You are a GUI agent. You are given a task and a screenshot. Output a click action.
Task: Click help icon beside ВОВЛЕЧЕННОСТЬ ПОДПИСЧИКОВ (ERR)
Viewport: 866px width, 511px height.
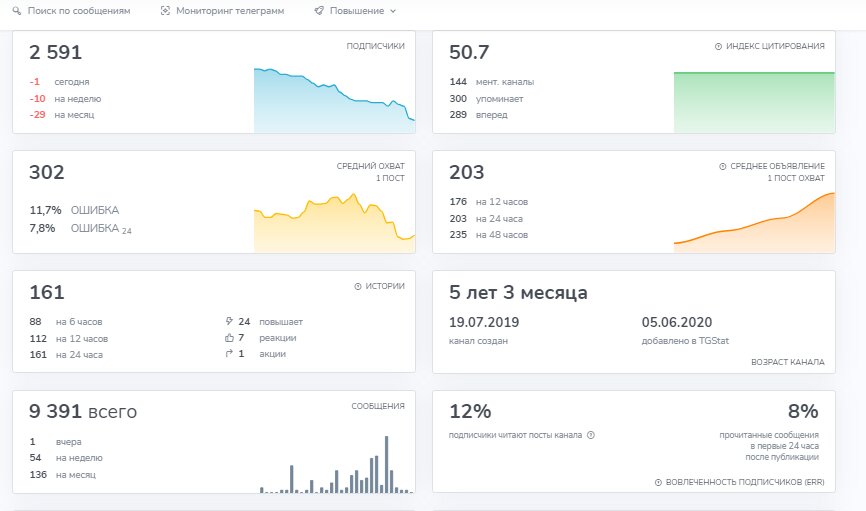[x=658, y=482]
